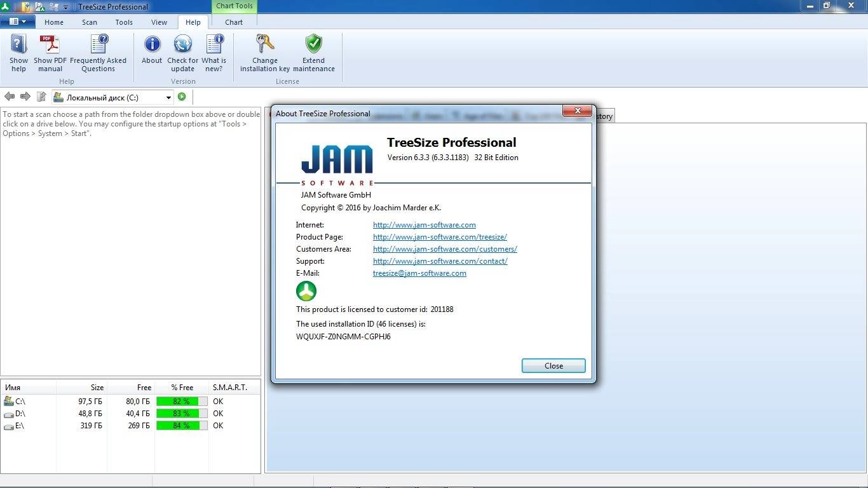Image resolution: width=868 pixels, height=488 pixels.
Task: Open Frequently Asked Questions
Action: (98, 53)
